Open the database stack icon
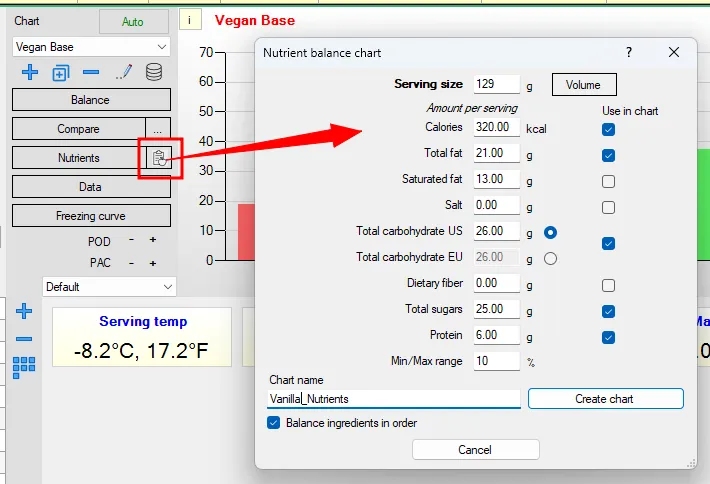This screenshot has height=484, width=710. click(154, 72)
